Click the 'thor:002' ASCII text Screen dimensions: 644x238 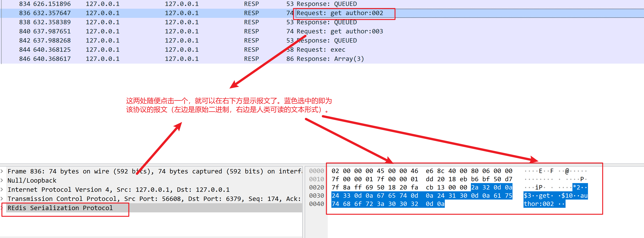539,204
